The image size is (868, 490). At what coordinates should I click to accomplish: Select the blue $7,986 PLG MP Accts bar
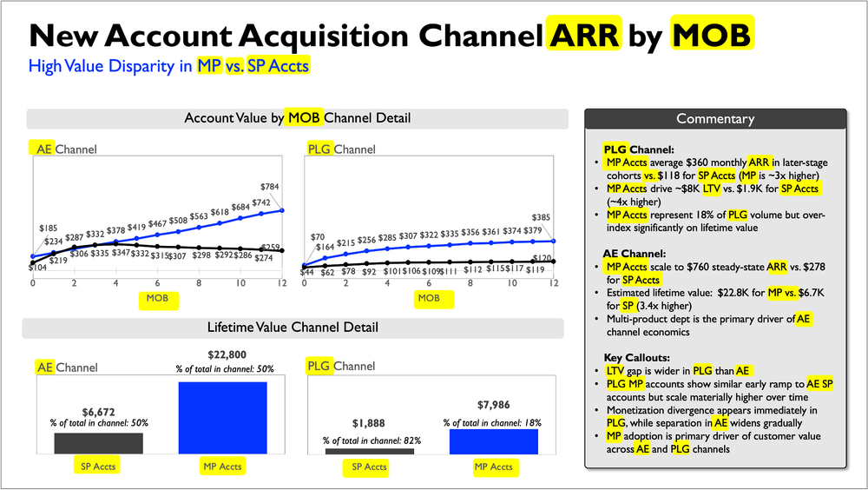(x=494, y=441)
